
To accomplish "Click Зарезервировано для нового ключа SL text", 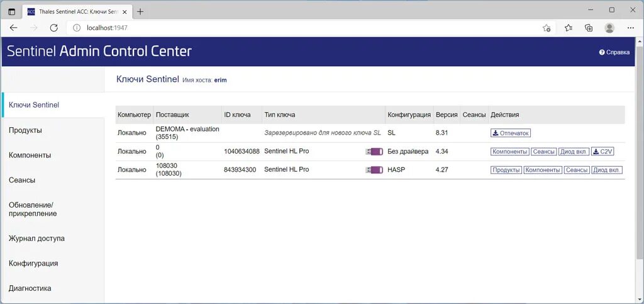I will tap(323, 133).
